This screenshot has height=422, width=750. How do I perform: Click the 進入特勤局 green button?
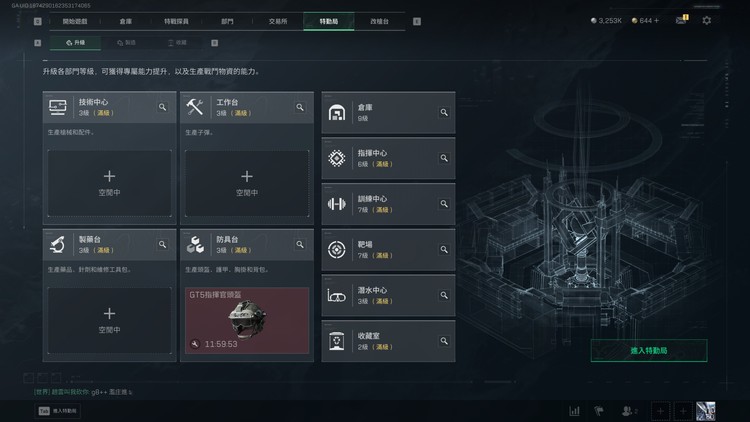649,351
